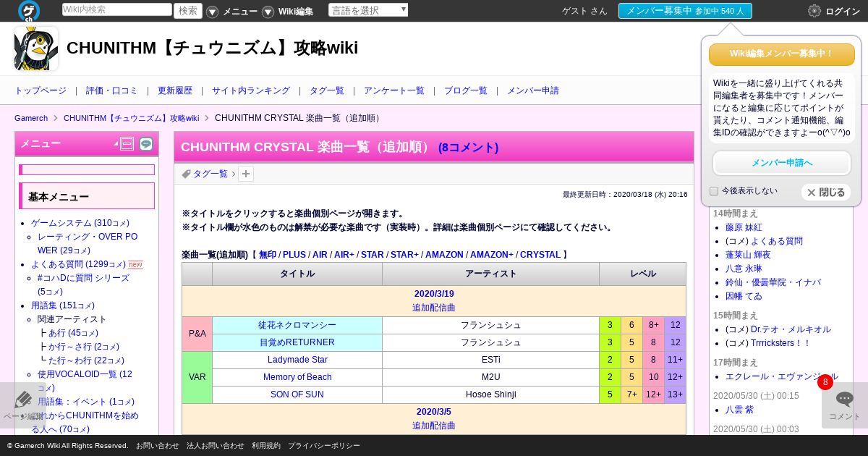Close the member recruitment popup
Viewport: 868px width, 456px height.
[826, 193]
